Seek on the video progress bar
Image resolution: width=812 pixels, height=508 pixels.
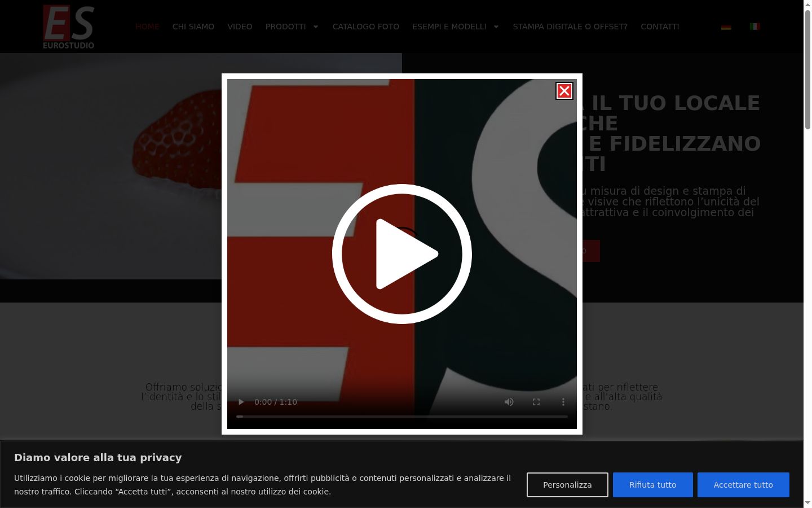tap(402, 417)
